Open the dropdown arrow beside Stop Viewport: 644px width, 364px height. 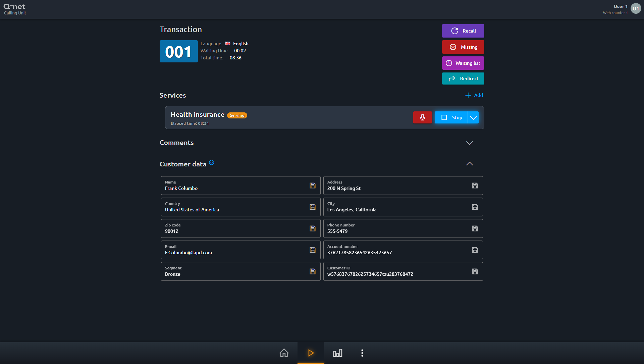click(x=473, y=117)
